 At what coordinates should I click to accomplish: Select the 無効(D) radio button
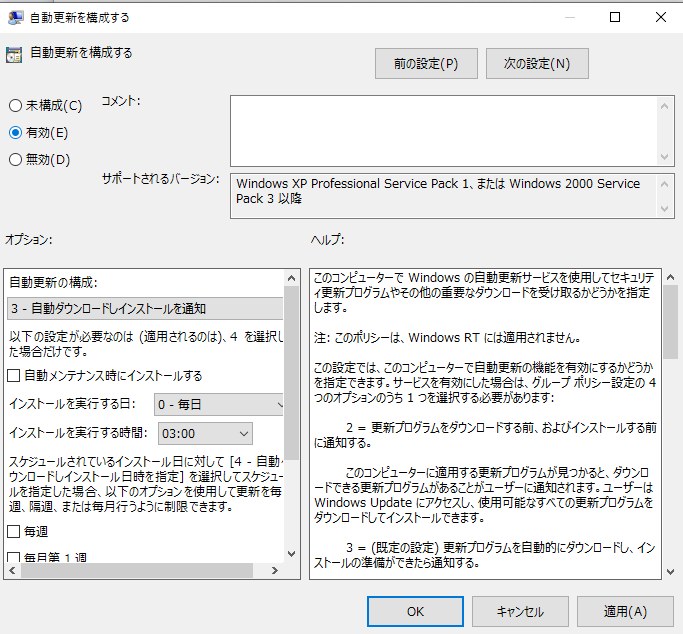tap(15, 159)
